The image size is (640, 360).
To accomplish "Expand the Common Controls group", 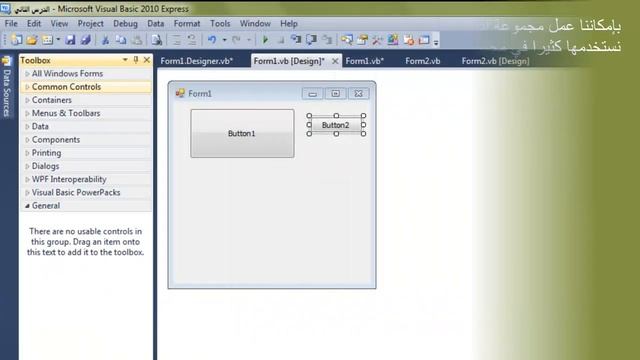I will (86, 87).
